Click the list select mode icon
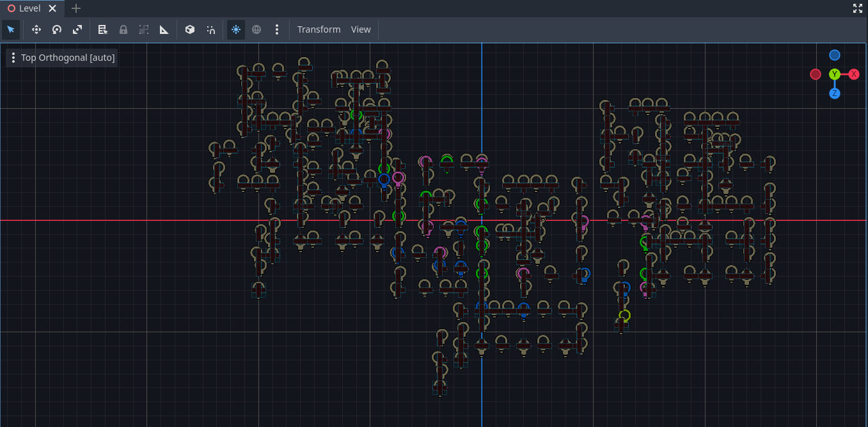 tap(103, 29)
